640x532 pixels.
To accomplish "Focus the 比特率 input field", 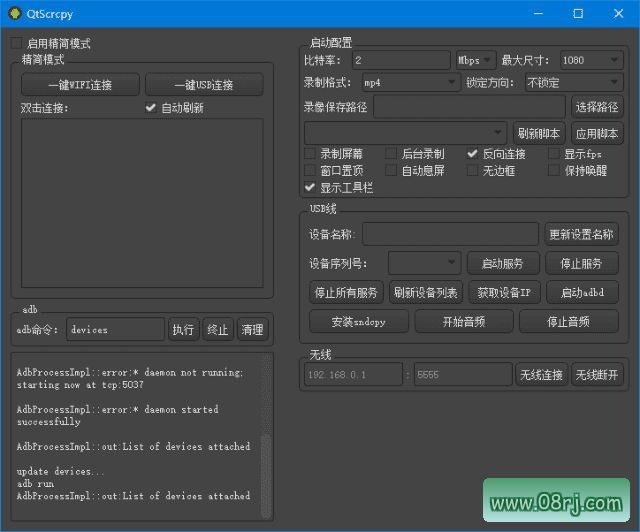I will (401, 60).
